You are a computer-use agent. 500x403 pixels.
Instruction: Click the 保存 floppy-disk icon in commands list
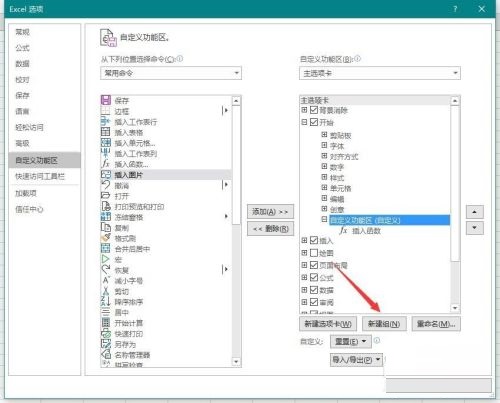point(106,100)
